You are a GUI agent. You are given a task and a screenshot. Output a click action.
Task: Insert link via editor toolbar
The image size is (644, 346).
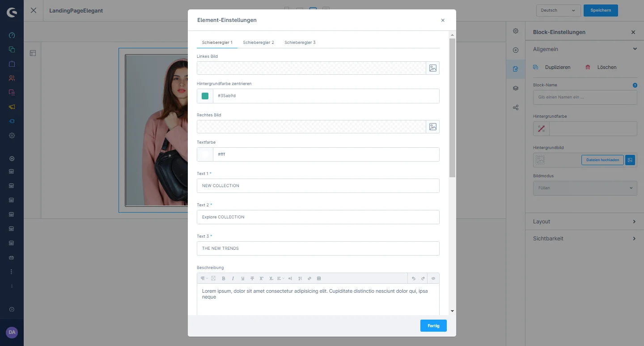pos(309,278)
